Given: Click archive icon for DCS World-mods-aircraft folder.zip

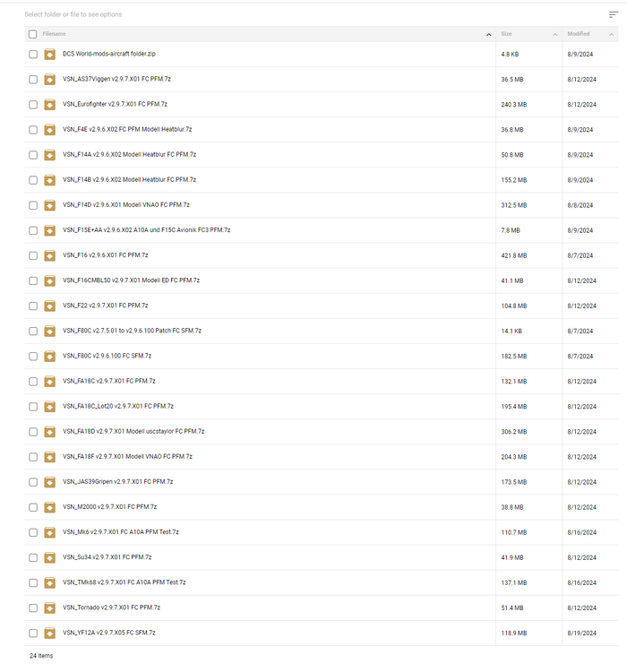Looking at the screenshot, I should 50,55.
